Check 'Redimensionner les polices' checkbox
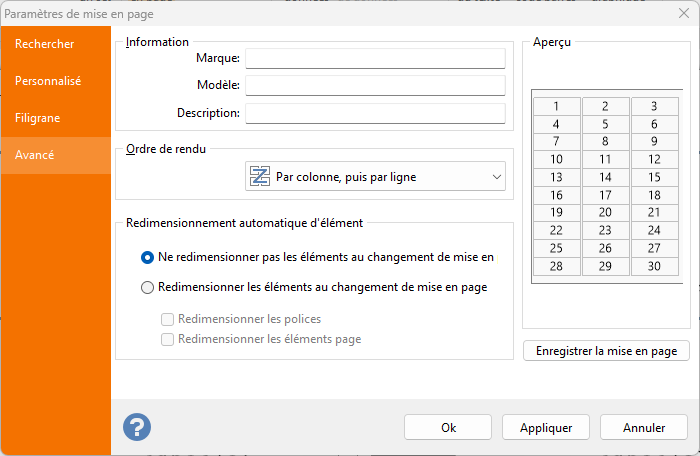This screenshot has height=456, width=700. point(168,320)
